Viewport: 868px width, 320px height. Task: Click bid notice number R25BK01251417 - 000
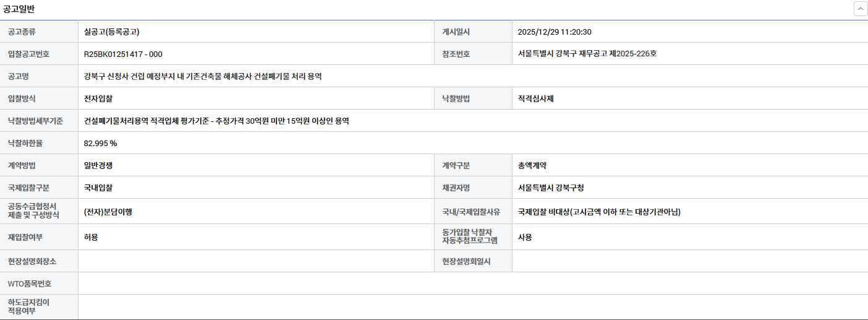[123, 54]
